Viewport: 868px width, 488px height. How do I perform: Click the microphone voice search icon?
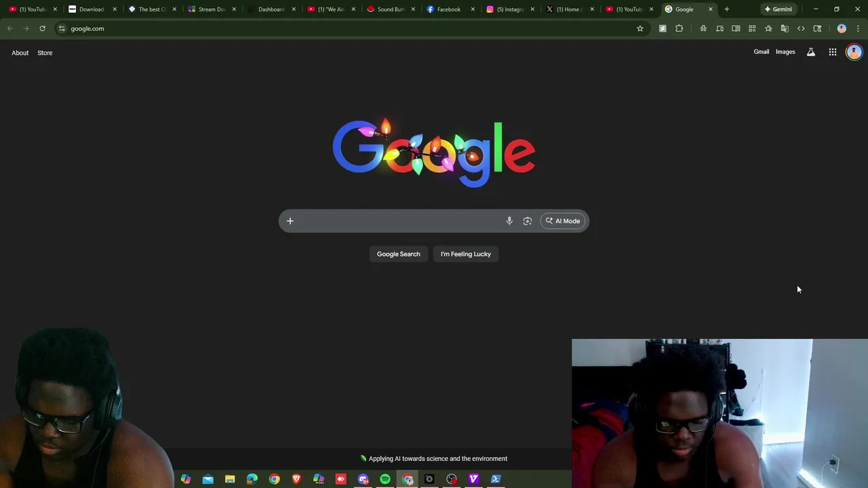click(x=509, y=221)
